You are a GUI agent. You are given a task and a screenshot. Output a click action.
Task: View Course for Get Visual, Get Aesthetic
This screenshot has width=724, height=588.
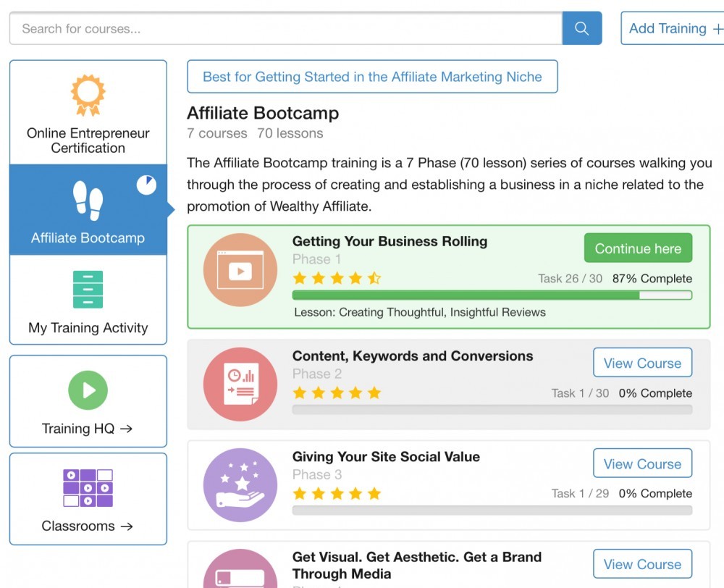pos(642,564)
